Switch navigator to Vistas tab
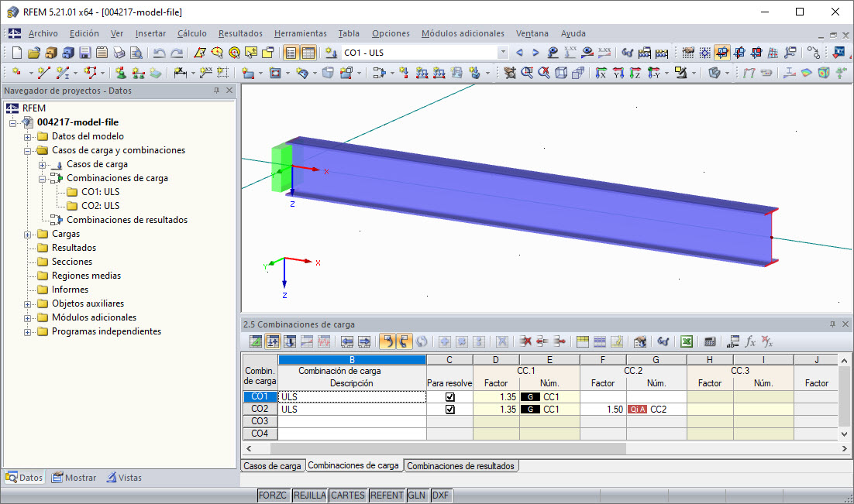Image resolution: width=854 pixels, height=504 pixels. point(124,478)
